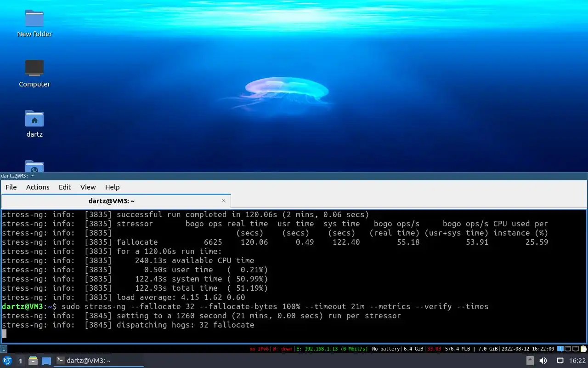Click the '55.18' bogo ops/s value
The height and width of the screenshot is (368, 588).
(x=408, y=242)
